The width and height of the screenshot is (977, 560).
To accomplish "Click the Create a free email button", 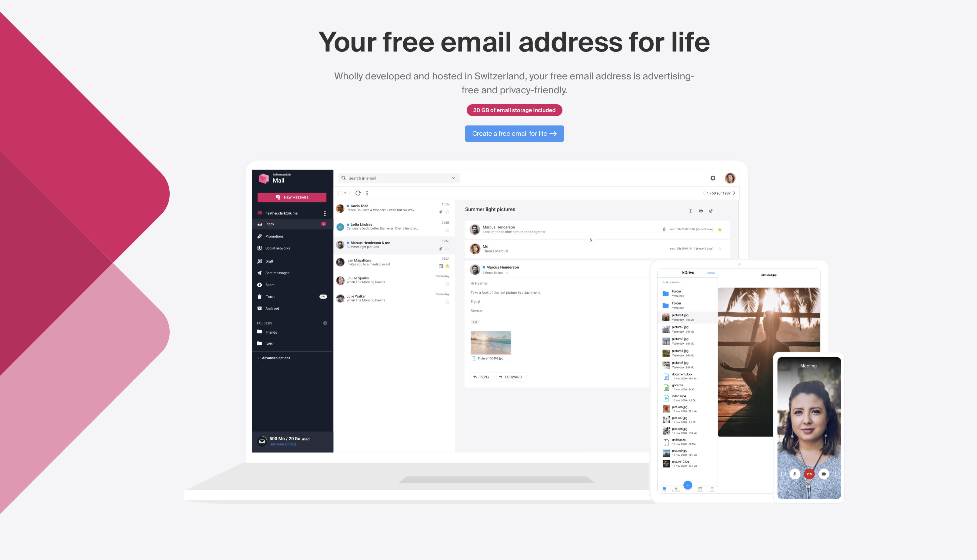I will tap(514, 133).
